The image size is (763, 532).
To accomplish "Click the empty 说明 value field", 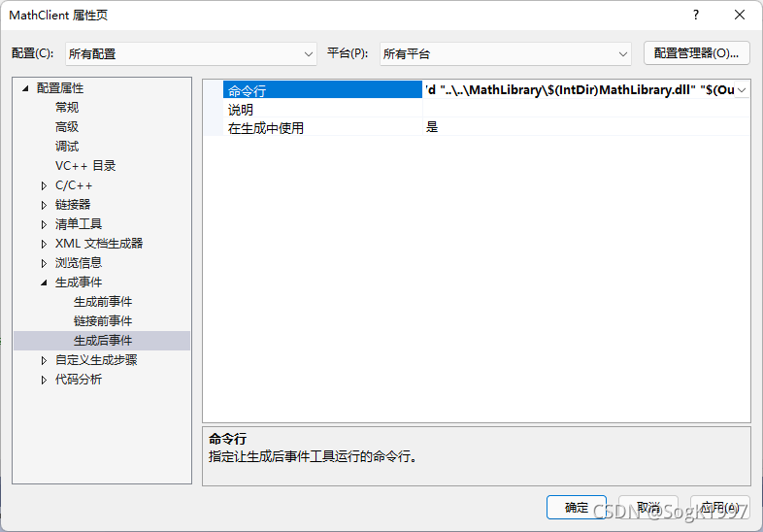I will click(x=586, y=109).
